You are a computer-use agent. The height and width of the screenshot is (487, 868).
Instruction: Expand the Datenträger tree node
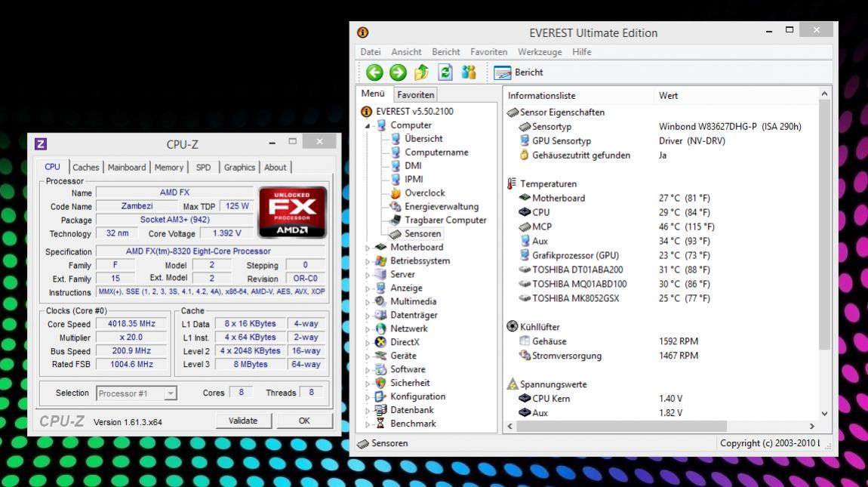(367, 316)
